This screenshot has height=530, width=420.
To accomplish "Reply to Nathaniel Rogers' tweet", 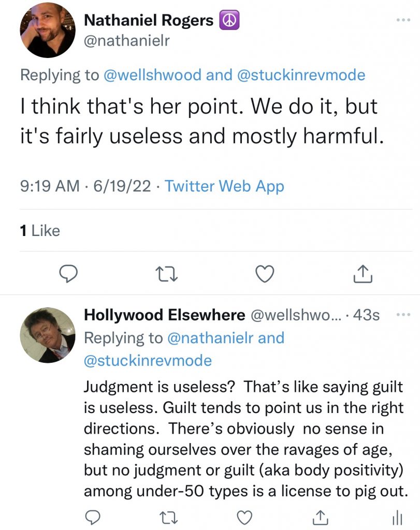I will click(68, 274).
